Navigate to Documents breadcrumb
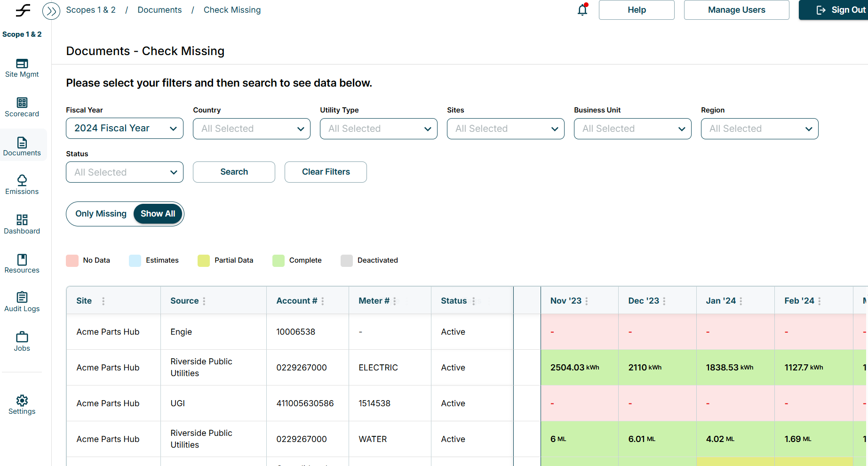The width and height of the screenshot is (868, 466). click(x=159, y=10)
